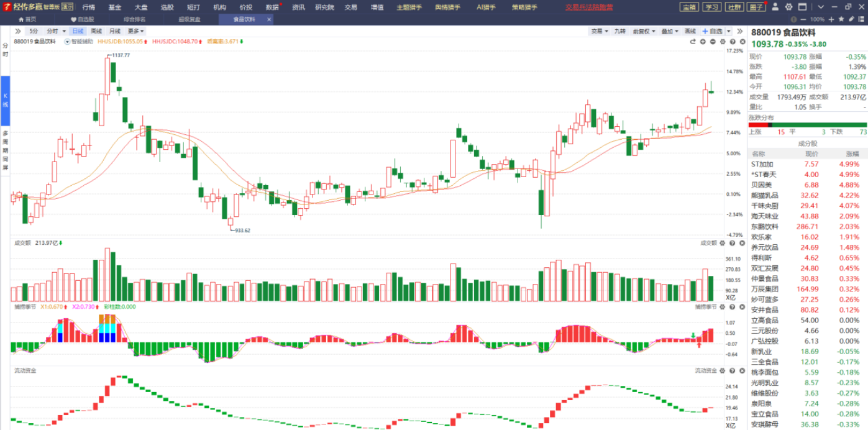
Task: Toggle 画线 drawing mode
Action: coord(690,31)
